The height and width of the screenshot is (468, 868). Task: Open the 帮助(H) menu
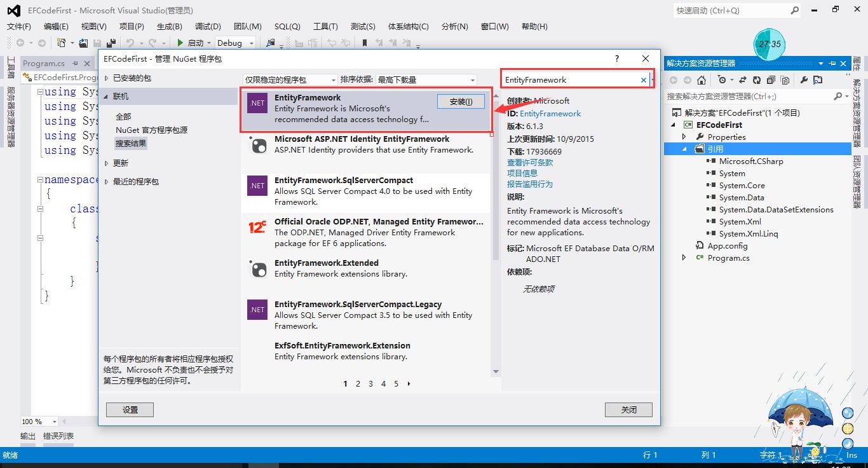coord(534,26)
